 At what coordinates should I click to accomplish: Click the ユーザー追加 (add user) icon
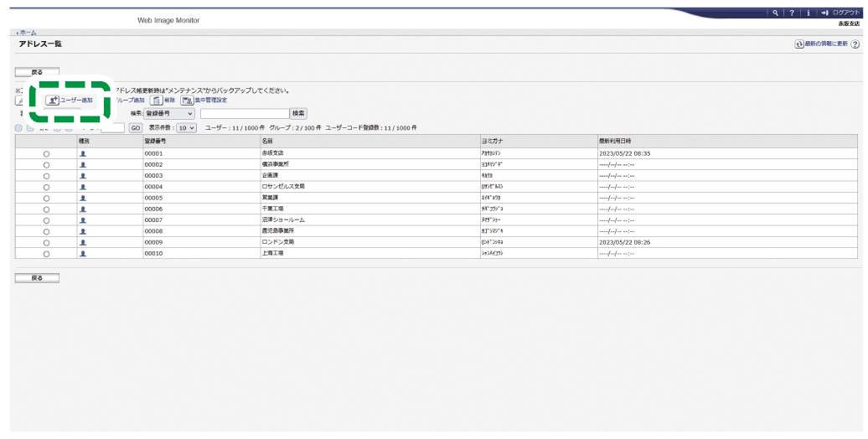[x=53, y=100]
